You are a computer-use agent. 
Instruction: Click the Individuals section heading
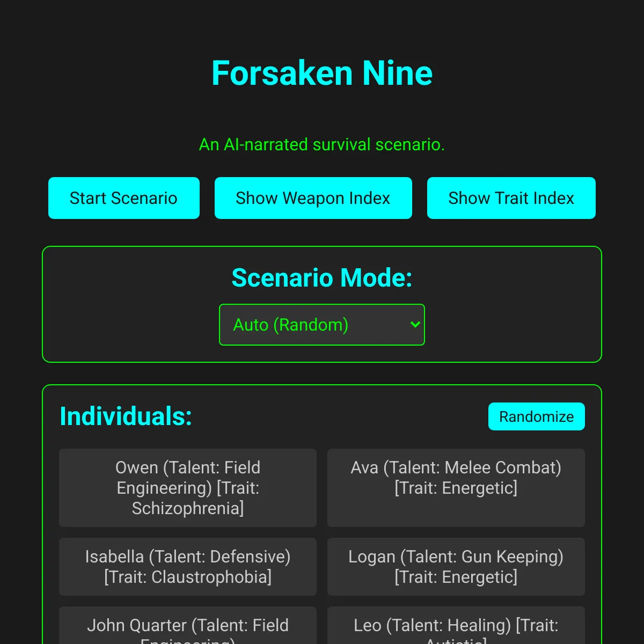126,416
